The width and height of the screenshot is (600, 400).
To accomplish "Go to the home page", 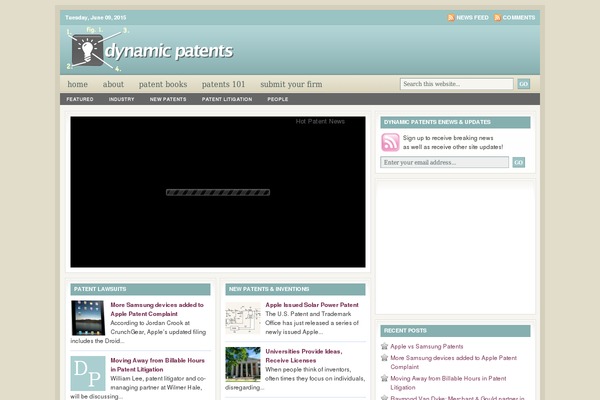I will (x=78, y=84).
